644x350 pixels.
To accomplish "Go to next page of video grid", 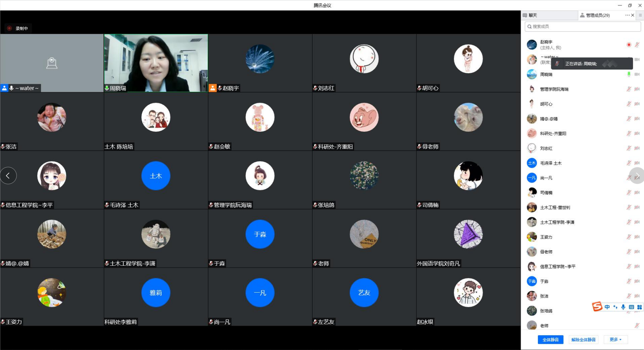I will coord(637,176).
